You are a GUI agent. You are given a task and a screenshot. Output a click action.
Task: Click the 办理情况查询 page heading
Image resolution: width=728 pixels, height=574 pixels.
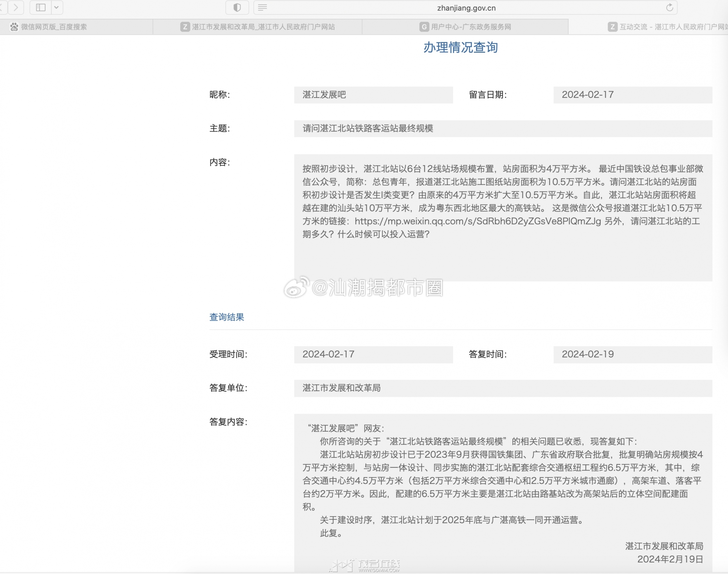tap(461, 47)
